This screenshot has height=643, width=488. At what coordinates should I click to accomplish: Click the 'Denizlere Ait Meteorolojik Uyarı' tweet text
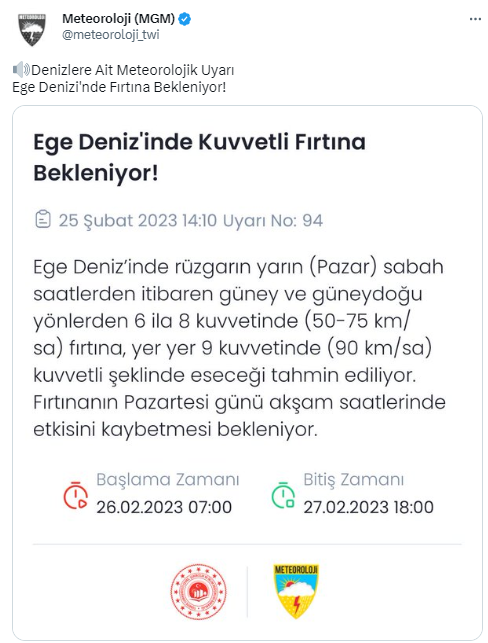coord(132,70)
